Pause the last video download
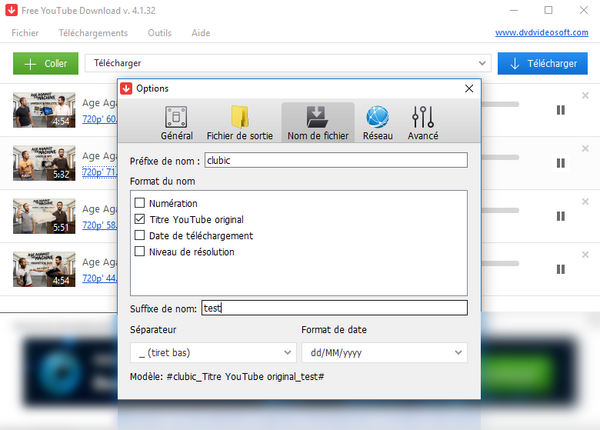Image resolution: width=600 pixels, height=430 pixels. click(561, 269)
